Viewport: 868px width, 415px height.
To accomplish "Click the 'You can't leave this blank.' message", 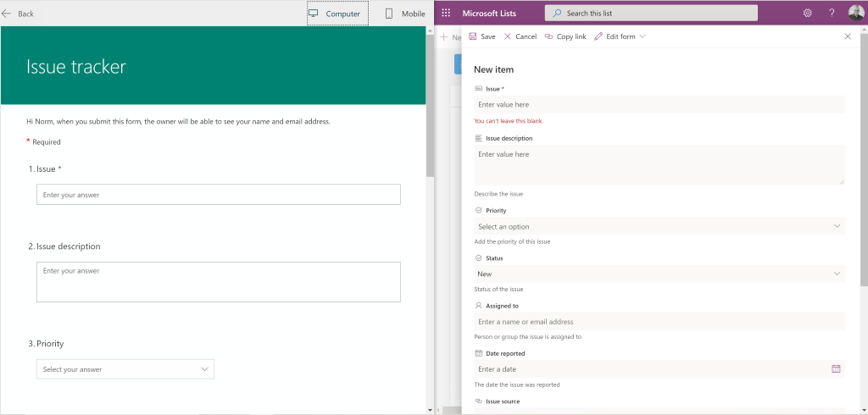I will 509,120.
